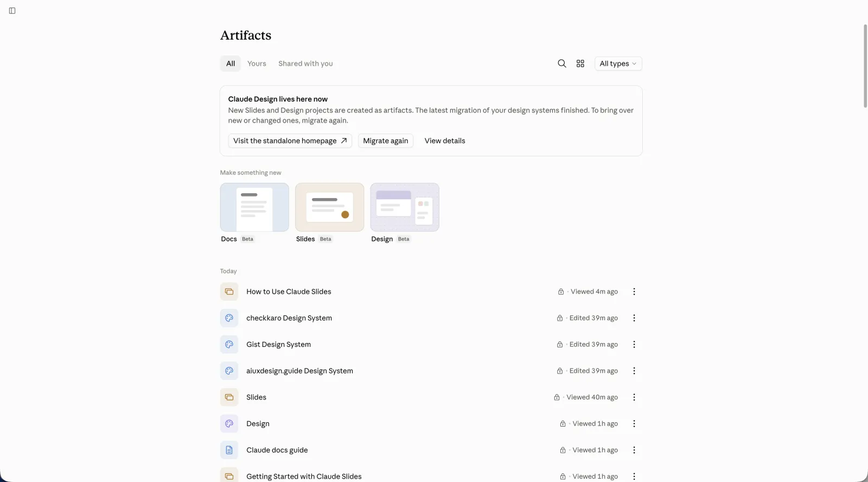Create a new Design artifact thumbnail
This screenshot has width=868, height=482.
click(405, 207)
